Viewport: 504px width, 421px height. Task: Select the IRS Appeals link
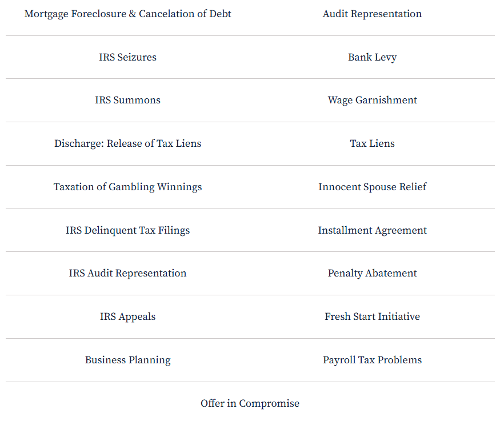point(127,316)
